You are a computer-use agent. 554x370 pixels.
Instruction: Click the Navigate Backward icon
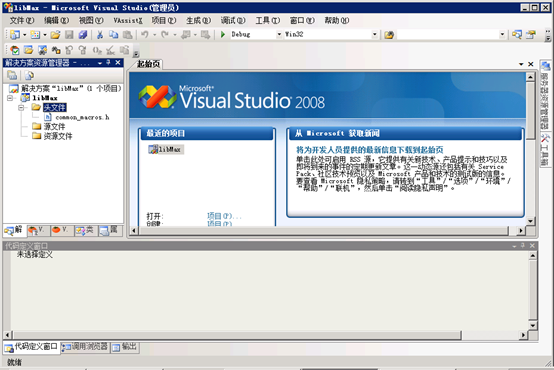click(x=185, y=34)
